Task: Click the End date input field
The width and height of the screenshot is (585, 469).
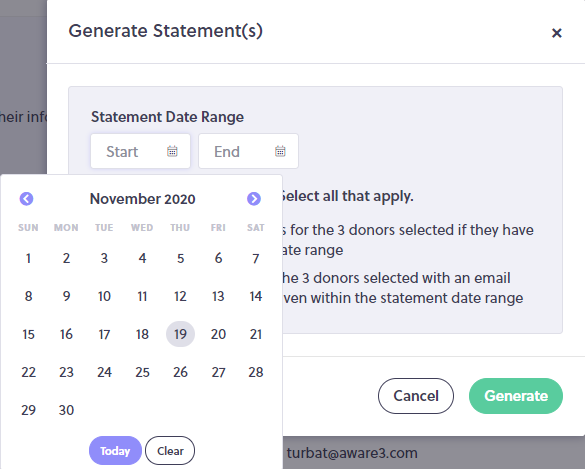Action: pyautogui.click(x=248, y=151)
